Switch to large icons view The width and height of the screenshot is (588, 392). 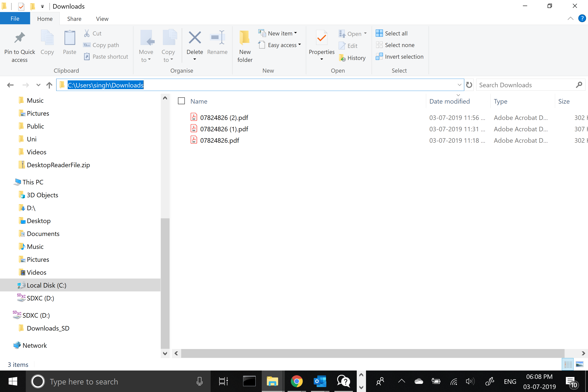[579, 364]
